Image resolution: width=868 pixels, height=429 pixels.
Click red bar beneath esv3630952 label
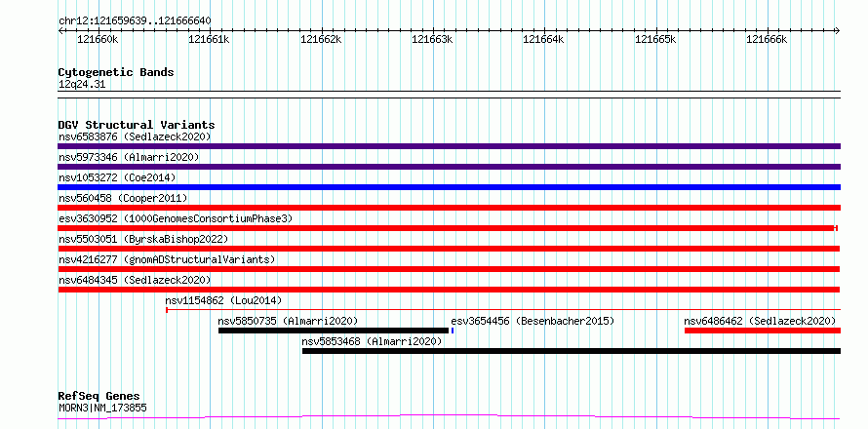click(x=448, y=228)
